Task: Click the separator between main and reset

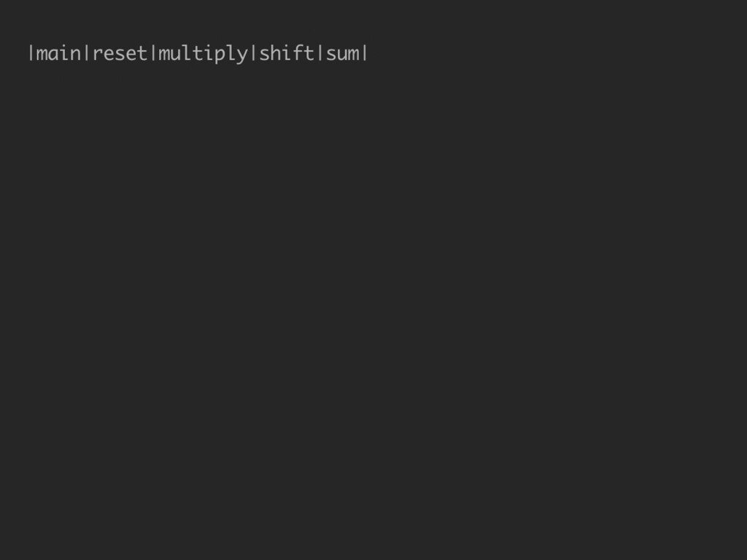Action: [87, 52]
